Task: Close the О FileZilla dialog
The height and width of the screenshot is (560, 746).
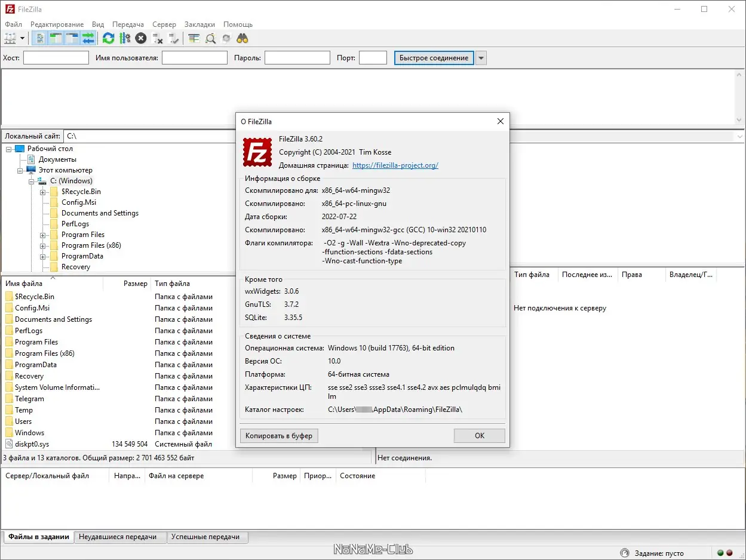Action: pyautogui.click(x=501, y=121)
